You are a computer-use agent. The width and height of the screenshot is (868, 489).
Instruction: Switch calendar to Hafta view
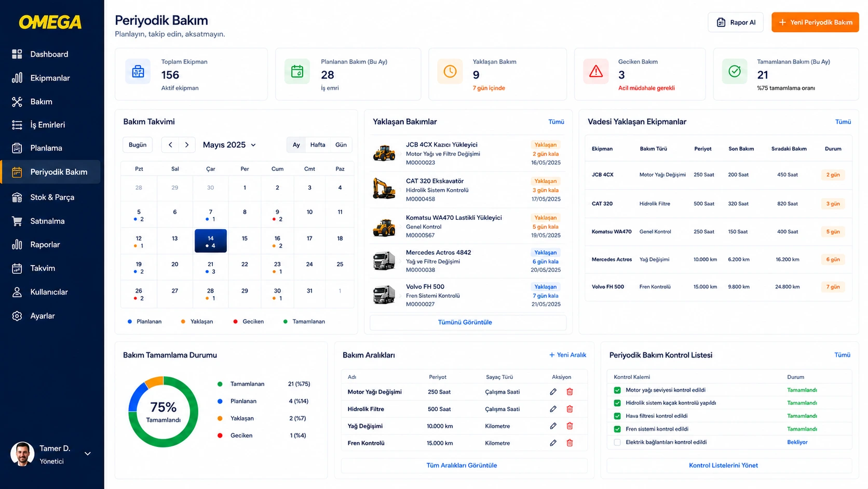318,145
